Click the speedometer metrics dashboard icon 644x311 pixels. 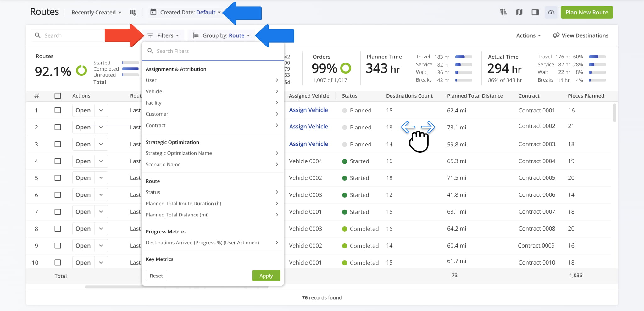tap(551, 12)
